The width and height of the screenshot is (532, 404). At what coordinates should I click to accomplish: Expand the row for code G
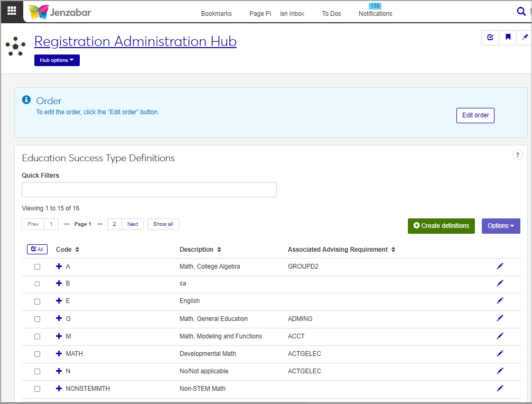click(x=59, y=318)
